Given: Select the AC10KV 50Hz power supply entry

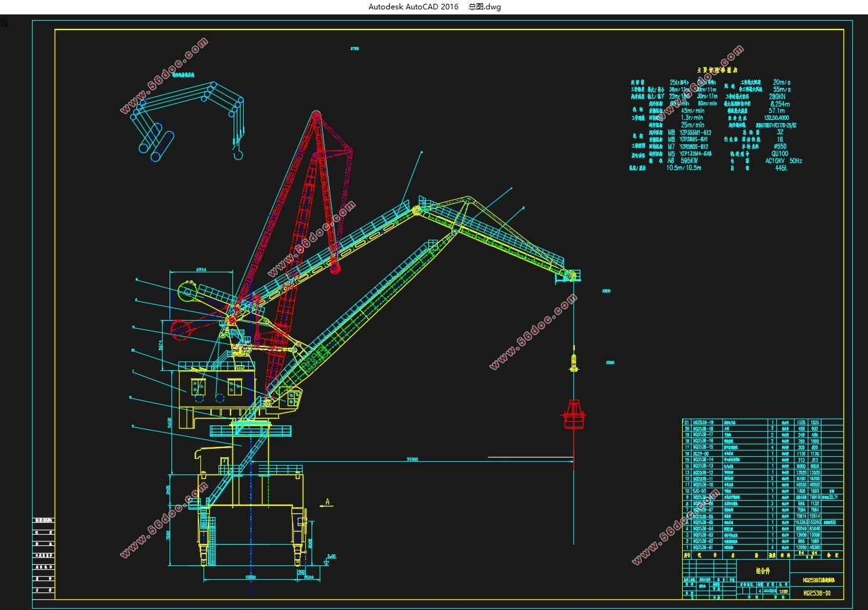Looking at the screenshot, I should [783, 161].
